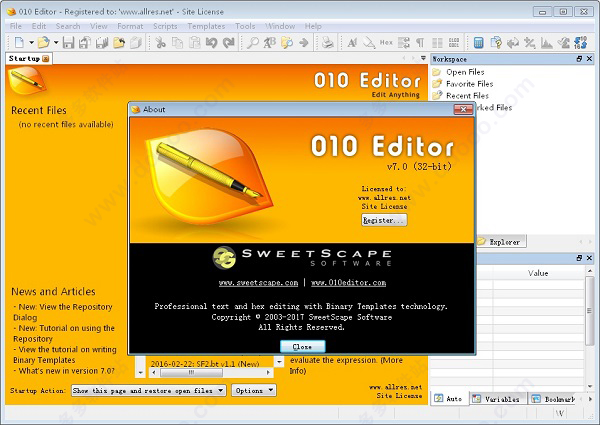Click the Undo arrow icon
This screenshot has width=600, height=425.
[212, 42]
